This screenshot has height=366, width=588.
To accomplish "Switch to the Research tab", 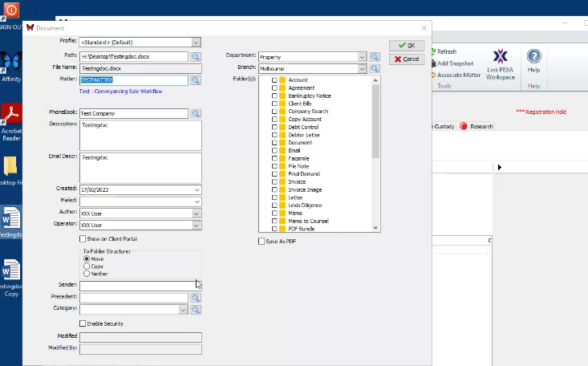I will (476, 126).
